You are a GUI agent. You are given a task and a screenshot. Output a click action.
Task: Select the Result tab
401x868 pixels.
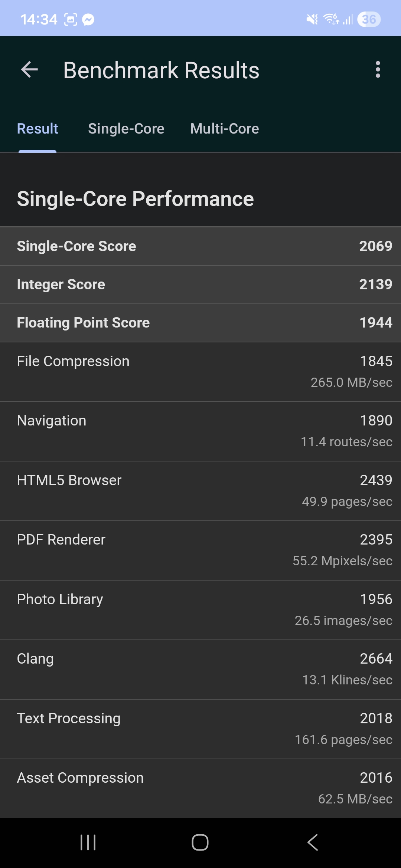point(38,129)
